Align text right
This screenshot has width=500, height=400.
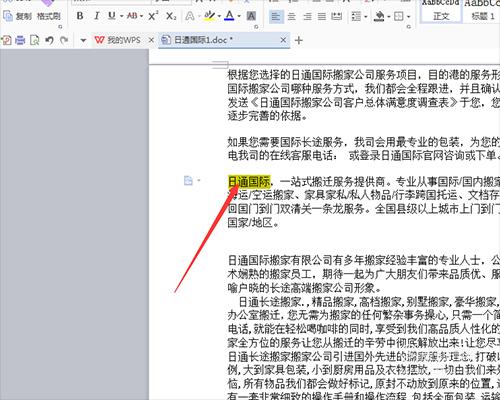point(307,16)
